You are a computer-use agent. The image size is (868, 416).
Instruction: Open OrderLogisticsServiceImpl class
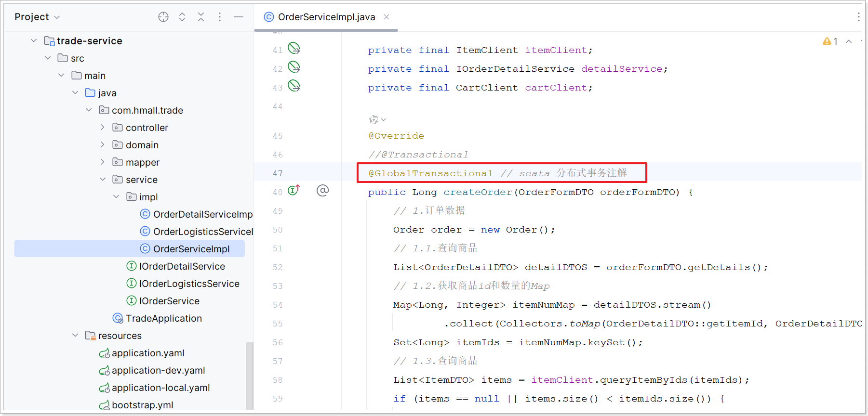pos(203,232)
